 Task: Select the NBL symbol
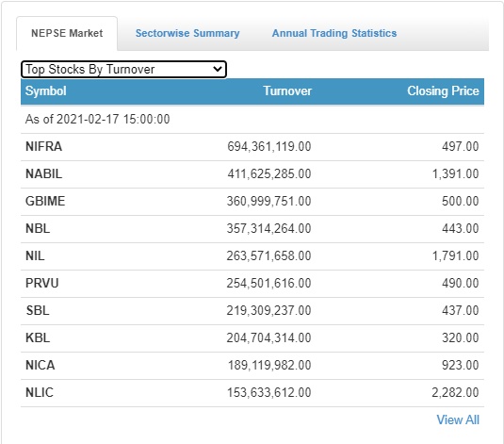pos(38,228)
